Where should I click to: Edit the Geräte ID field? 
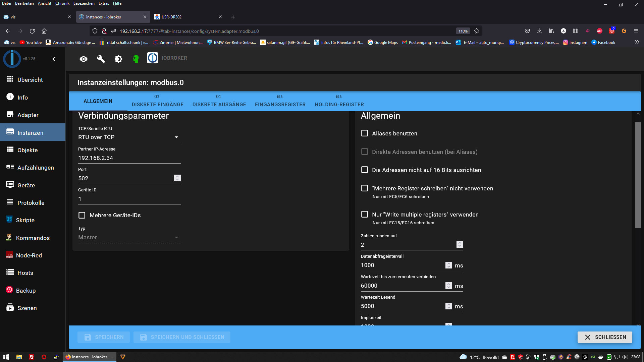tap(129, 199)
